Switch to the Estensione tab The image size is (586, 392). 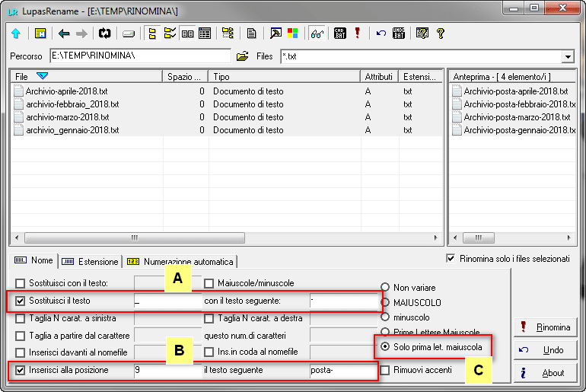point(90,262)
